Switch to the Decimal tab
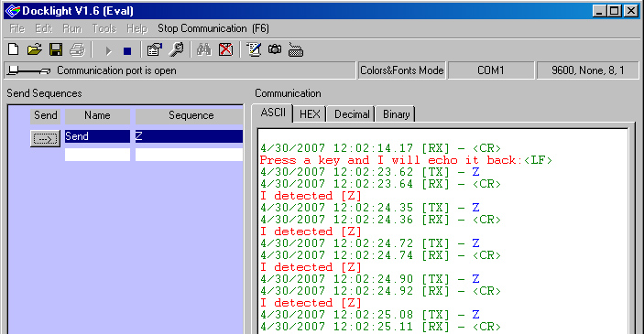This screenshot has width=644, height=334. 352,114
